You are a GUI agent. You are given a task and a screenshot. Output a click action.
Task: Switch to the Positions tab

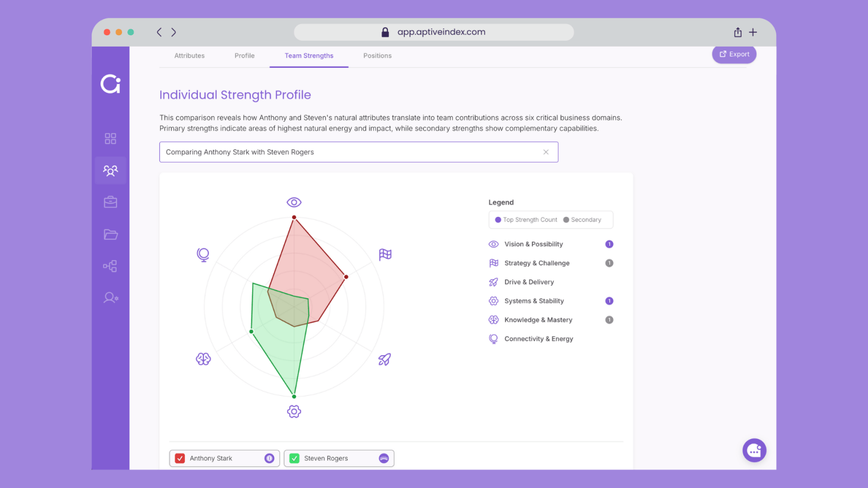click(377, 56)
